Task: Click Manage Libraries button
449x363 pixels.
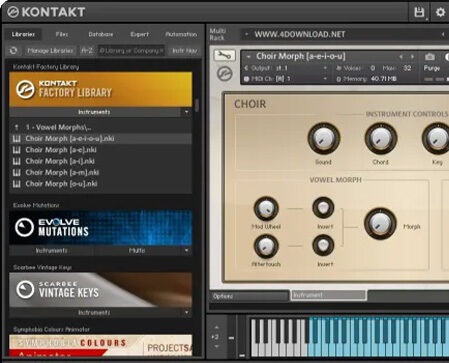Action: pos(50,51)
